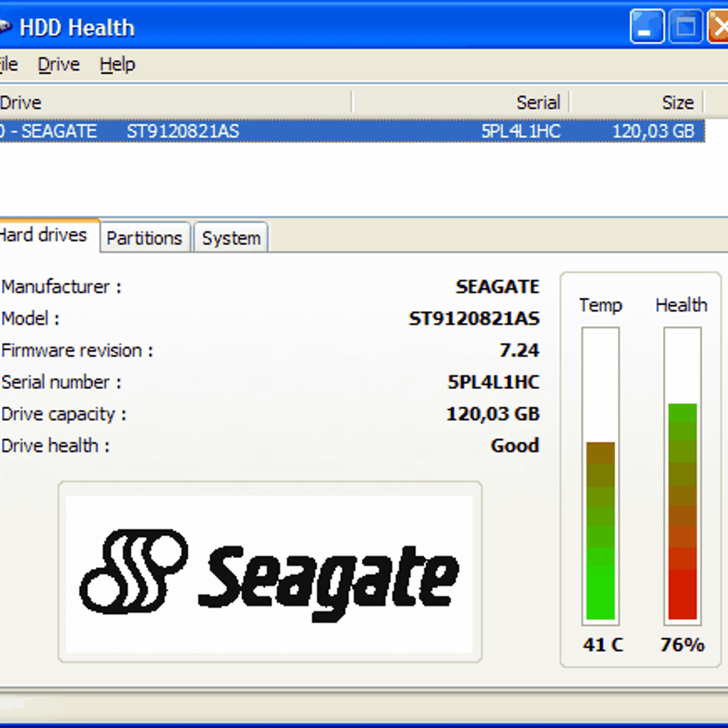Image resolution: width=728 pixels, height=728 pixels.
Task: Click the Drive capacity label
Action: coord(64,414)
